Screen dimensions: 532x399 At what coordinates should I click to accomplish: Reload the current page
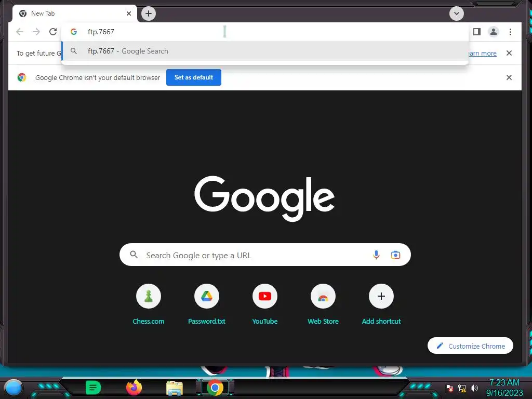tap(53, 32)
